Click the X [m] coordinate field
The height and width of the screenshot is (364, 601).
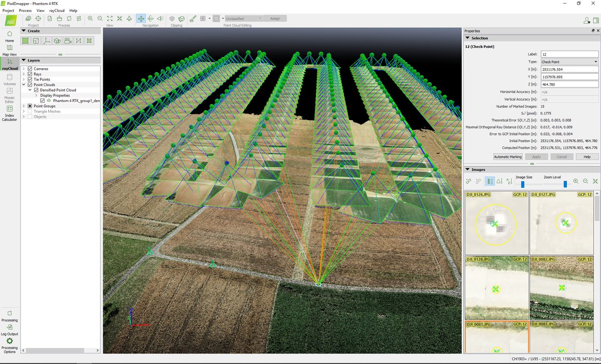coord(569,69)
